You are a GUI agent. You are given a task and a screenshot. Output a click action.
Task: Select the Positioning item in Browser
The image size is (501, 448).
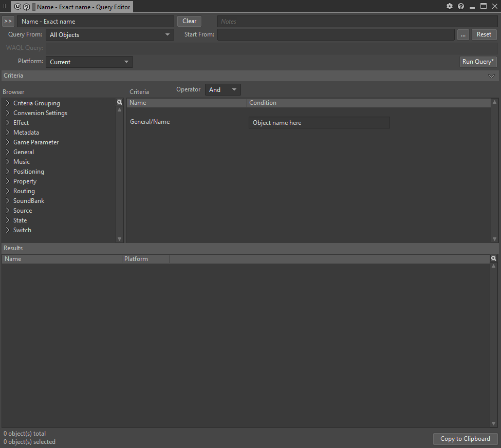[29, 172]
